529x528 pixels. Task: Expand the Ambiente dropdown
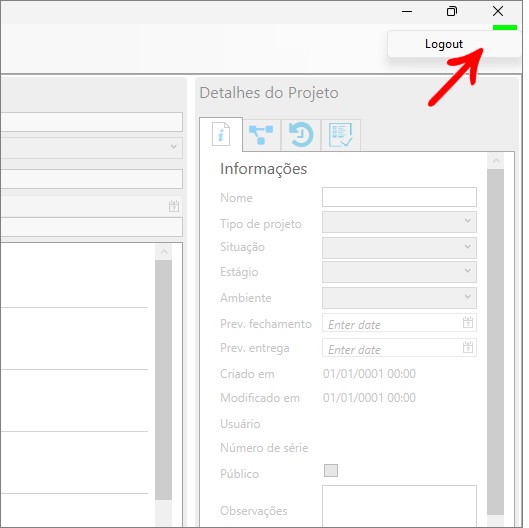pos(399,298)
